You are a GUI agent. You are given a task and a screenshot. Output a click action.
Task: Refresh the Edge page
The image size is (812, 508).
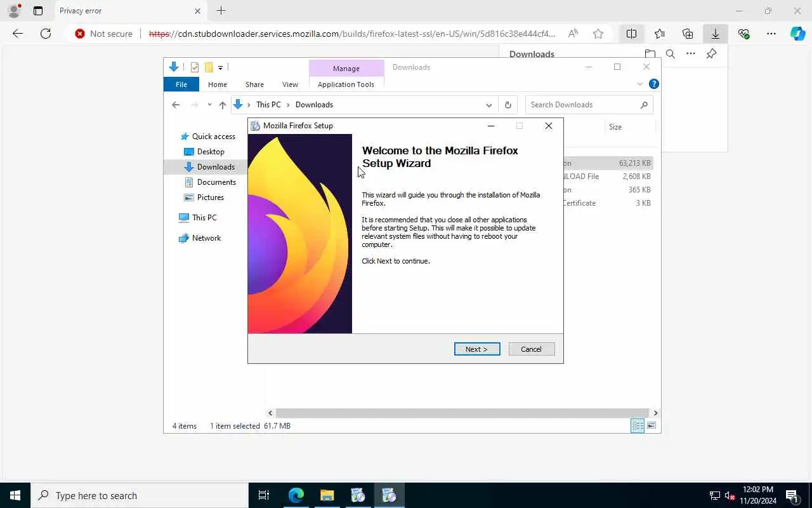point(46,34)
